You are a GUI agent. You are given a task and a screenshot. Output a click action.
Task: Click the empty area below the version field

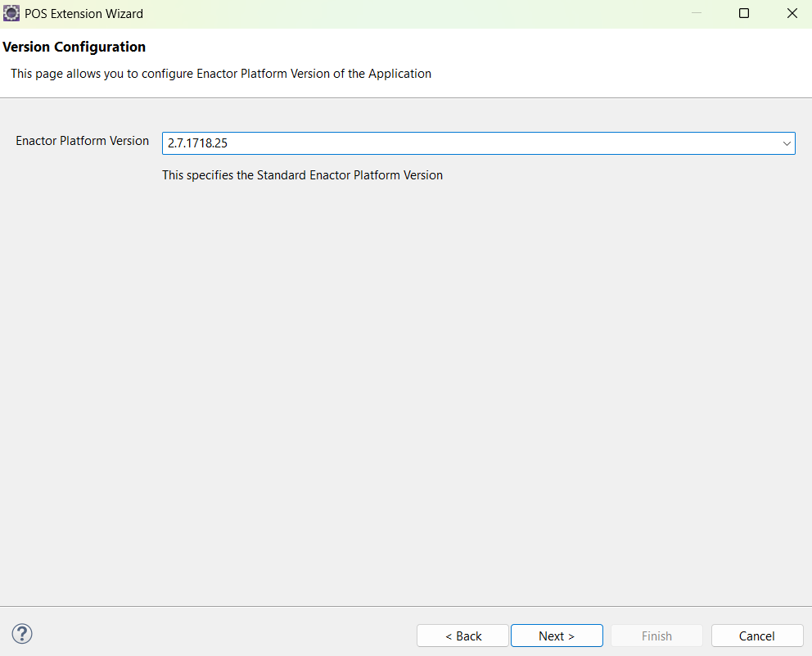click(x=406, y=369)
